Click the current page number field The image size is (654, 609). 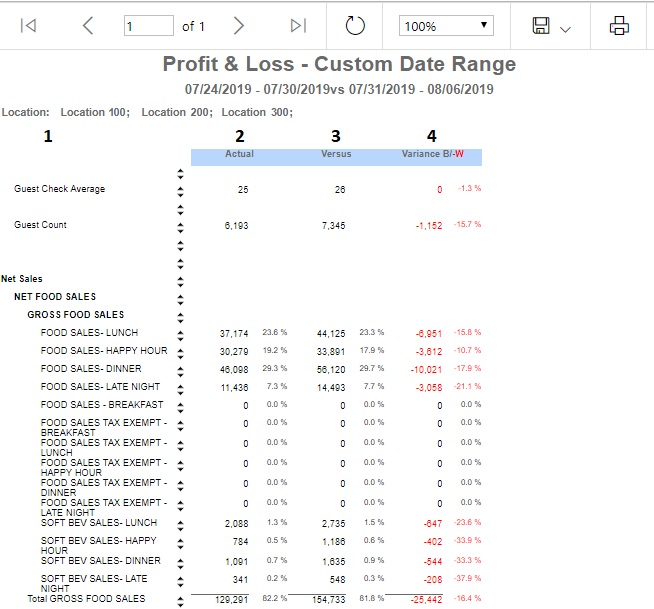click(x=148, y=26)
